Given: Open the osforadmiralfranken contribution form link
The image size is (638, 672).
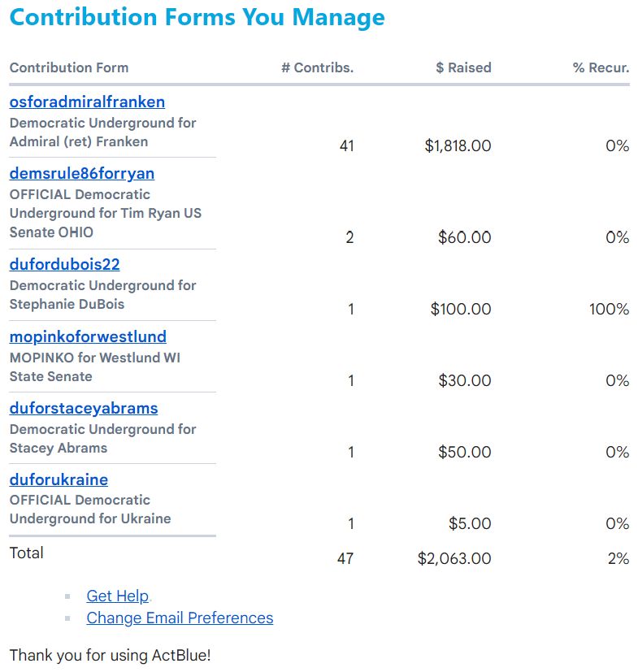Looking at the screenshot, I should click(87, 102).
